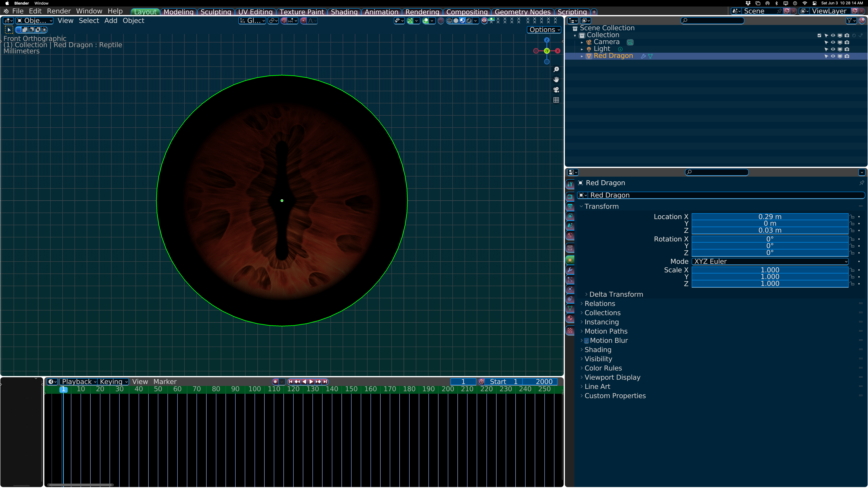
Task: Open rotation Mode XYZ Euler dropdown
Action: click(770, 261)
